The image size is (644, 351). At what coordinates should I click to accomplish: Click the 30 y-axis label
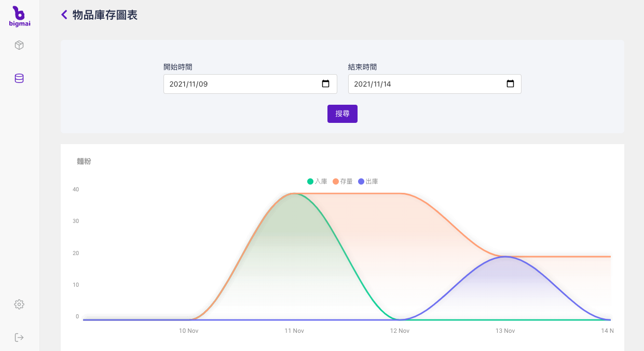tap(76, 221)
